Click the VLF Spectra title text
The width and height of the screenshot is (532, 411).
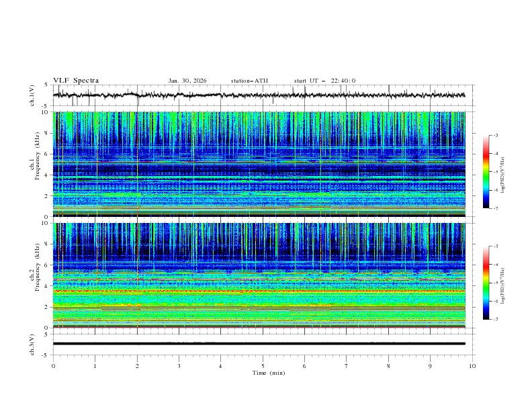pyautogui.click(x=76, y=81)
